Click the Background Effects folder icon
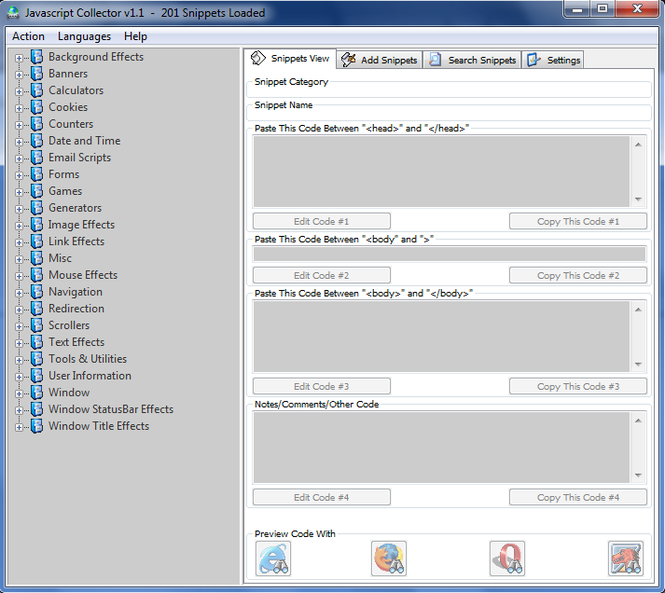 37,57
